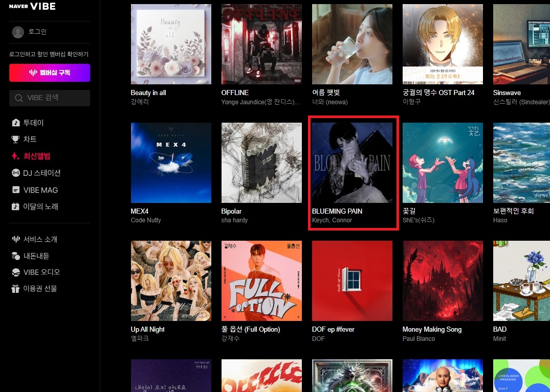The width and height of the screenshot is (550, 392).
Task: Click the VIBE 오디오 icon
Action: tap(16, 272)
